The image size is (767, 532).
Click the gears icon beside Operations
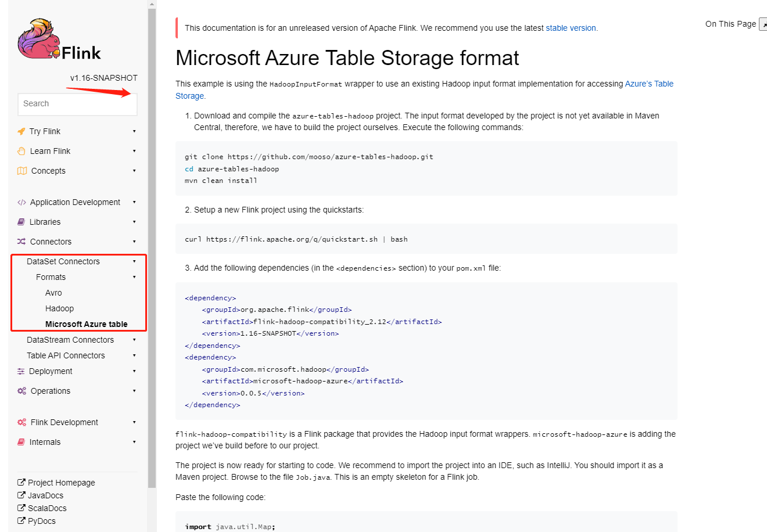(21, 391)
